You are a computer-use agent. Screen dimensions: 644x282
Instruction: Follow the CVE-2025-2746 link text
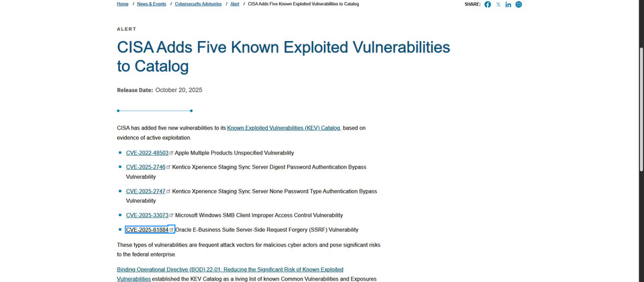tap(146, 167)
